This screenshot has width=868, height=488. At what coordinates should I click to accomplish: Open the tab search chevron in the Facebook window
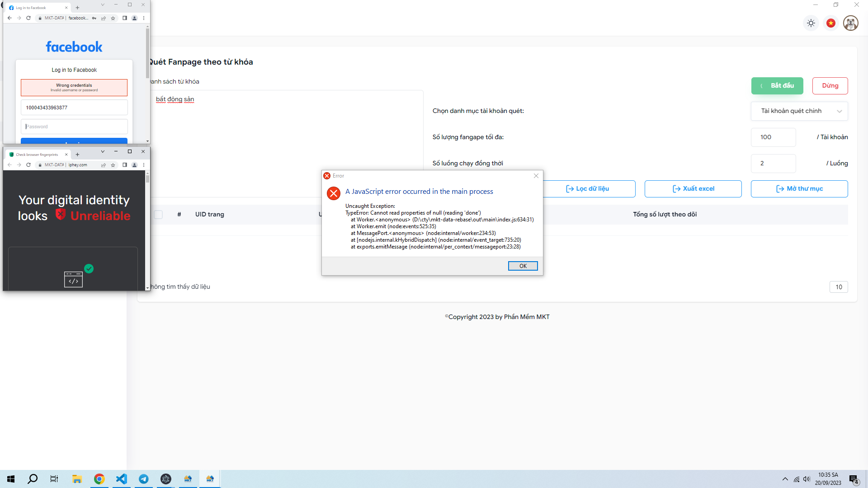[103, 5]
